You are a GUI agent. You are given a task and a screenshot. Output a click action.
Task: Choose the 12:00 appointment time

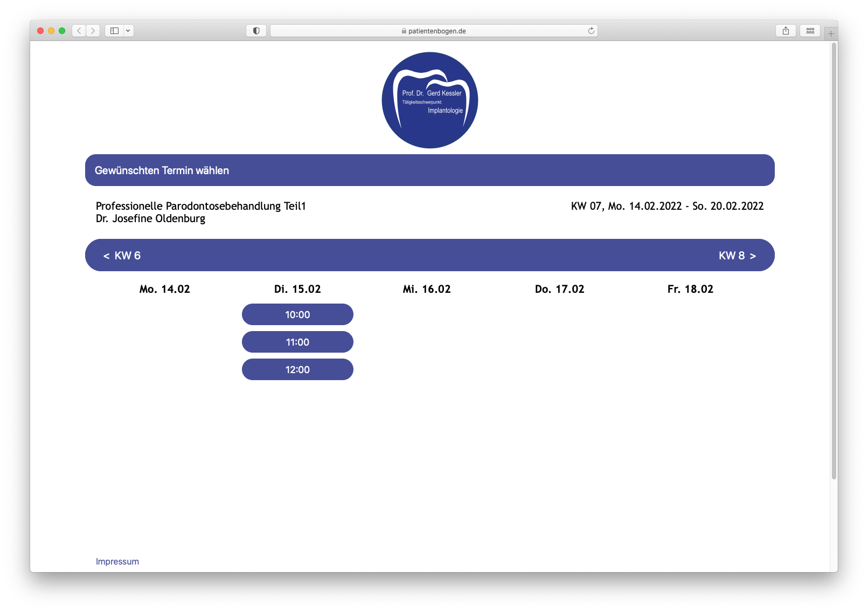tap(297, 369)
